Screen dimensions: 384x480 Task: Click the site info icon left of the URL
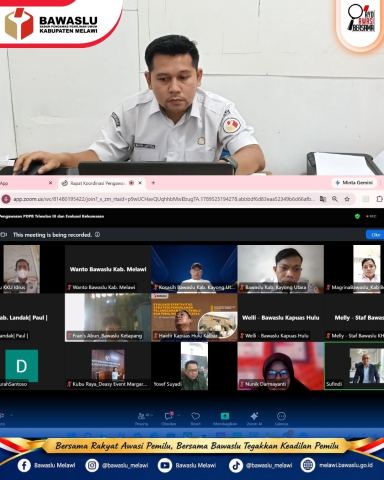pos(6,199)
